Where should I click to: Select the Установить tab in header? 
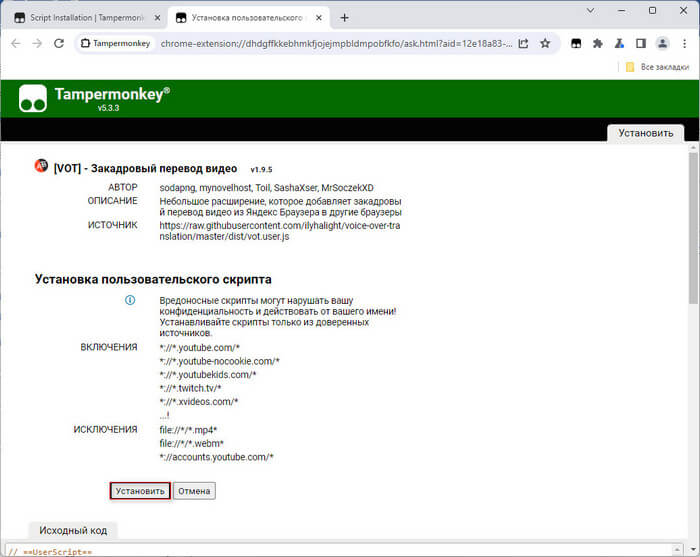click(x=645, y=133)
